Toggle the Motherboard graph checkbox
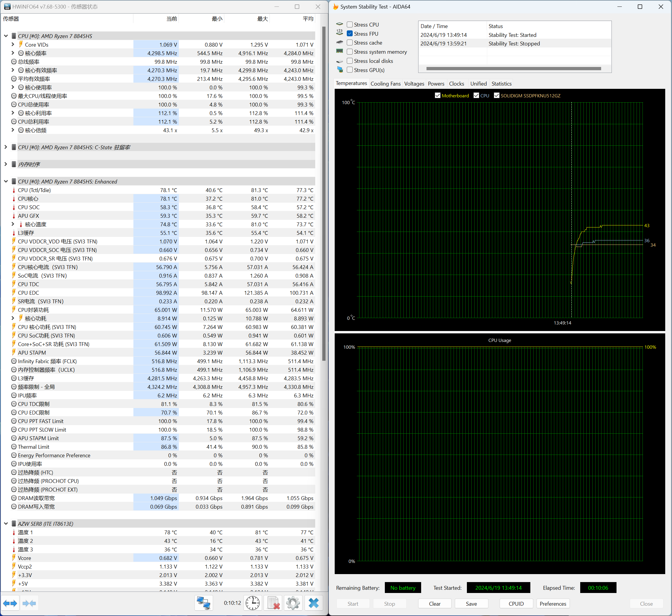Image resolution: width=672 pixels, height=616 pixels. tap(438, 95)
